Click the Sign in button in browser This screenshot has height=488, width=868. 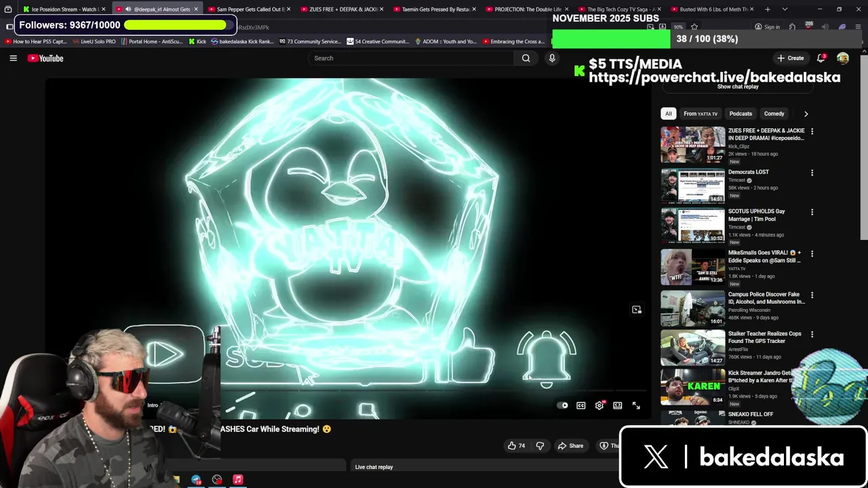(767, 27)
